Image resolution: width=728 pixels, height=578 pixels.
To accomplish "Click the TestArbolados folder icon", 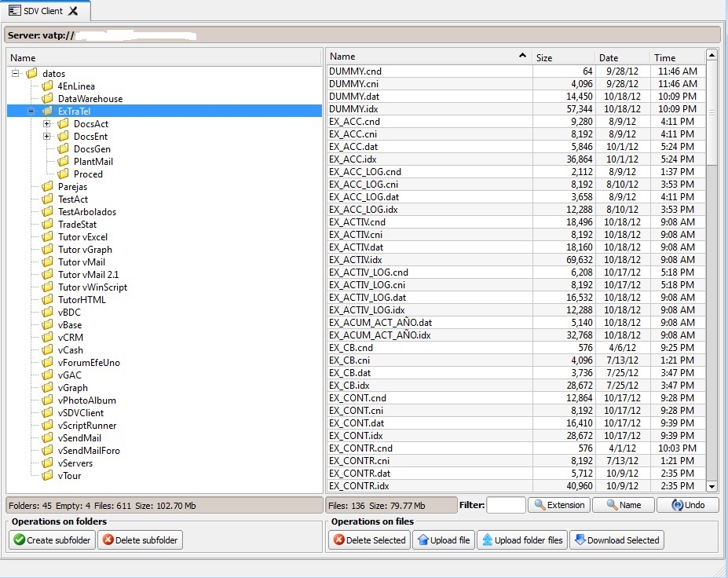I will (47, 211).
